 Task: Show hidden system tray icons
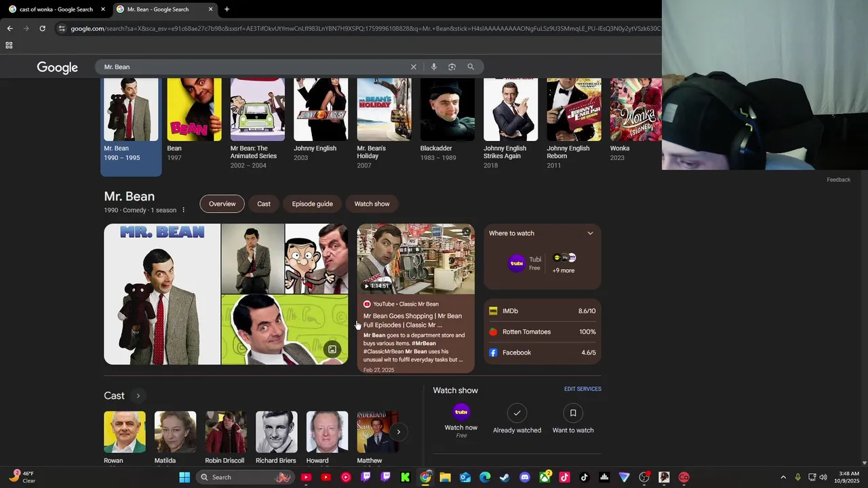pyautogui.click(x=783, y=477)
